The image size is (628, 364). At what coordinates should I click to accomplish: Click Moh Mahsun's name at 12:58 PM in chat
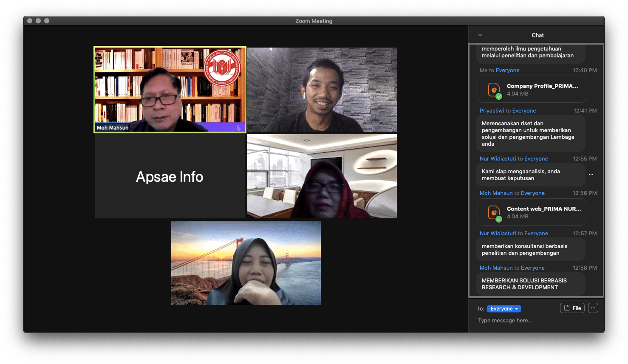coord(496,268)
